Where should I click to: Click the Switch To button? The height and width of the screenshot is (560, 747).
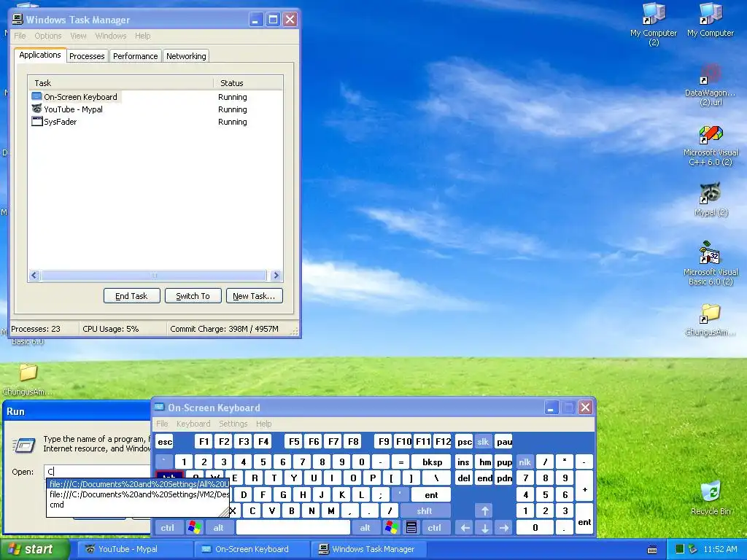coord(193,296)
